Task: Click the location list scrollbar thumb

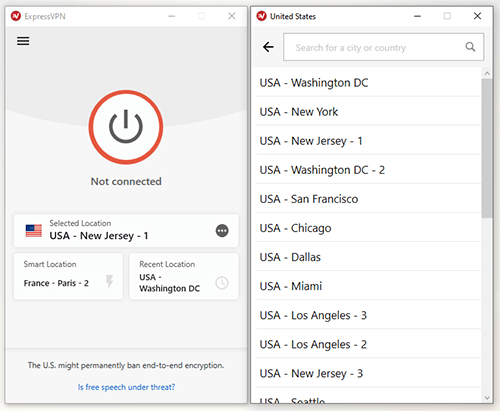Action: (x=487, y=148)
